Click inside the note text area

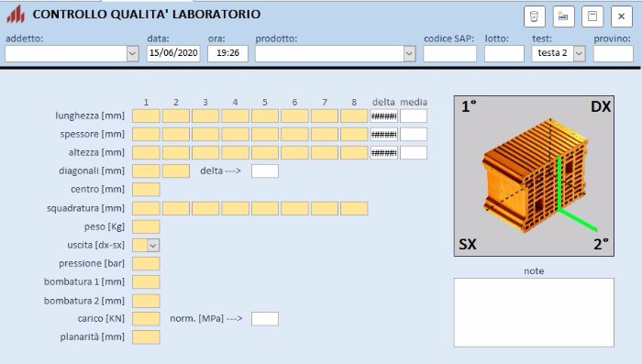tap(534, 313)
